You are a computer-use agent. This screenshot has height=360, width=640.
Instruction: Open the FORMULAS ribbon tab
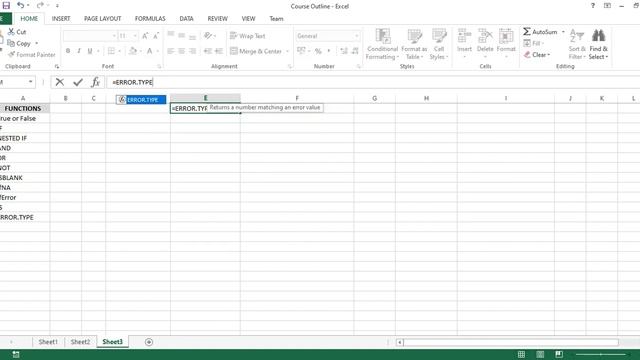click(x=150, y=18)
